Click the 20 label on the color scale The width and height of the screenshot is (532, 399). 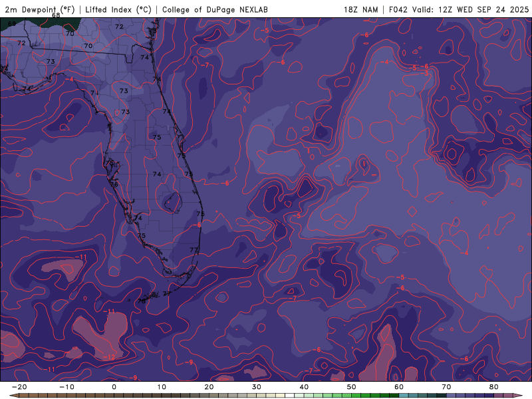209,387
